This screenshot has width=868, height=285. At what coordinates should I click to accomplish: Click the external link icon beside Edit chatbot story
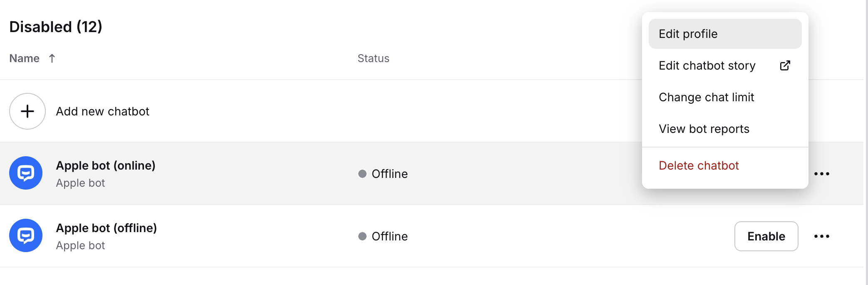[785, 65]
